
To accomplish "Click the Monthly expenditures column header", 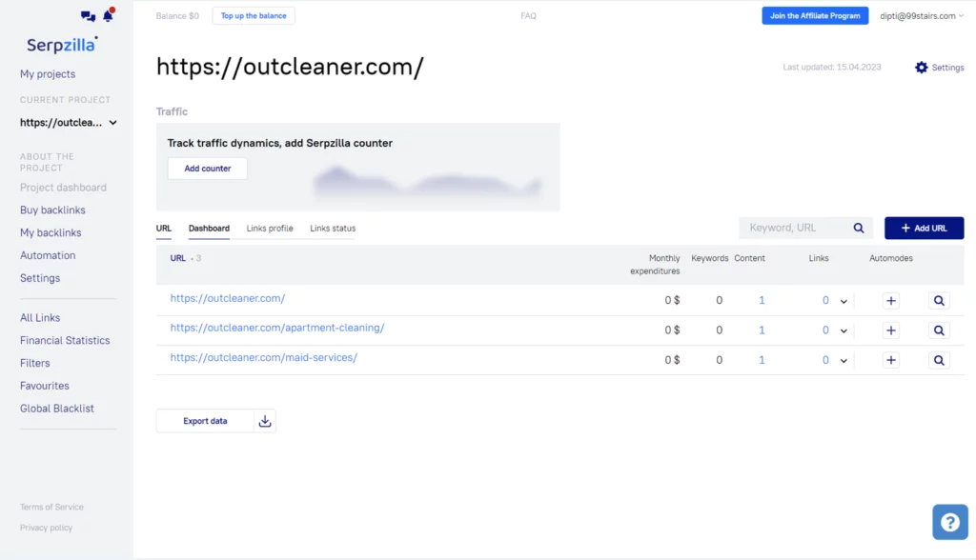I will [x=655, y=265].
